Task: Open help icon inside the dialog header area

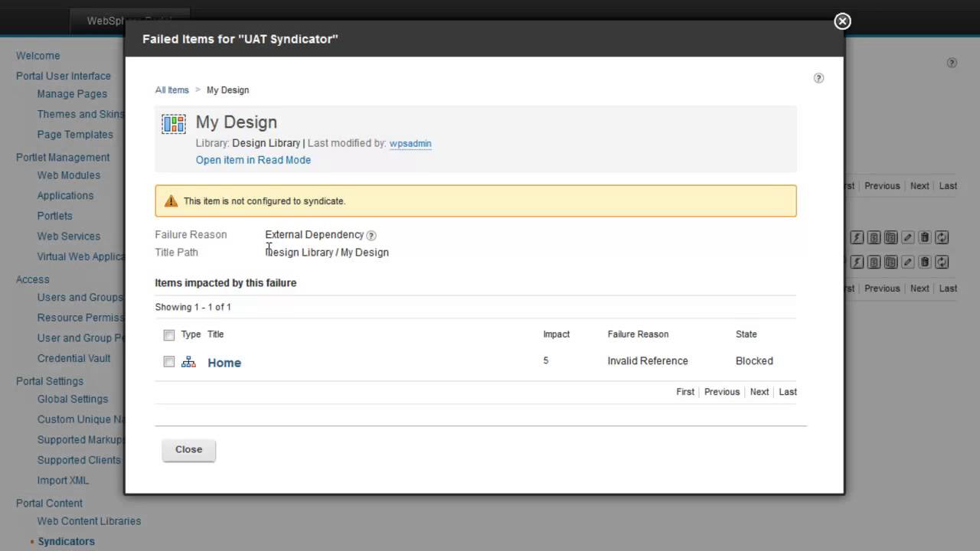Action: tap(818, 78)
